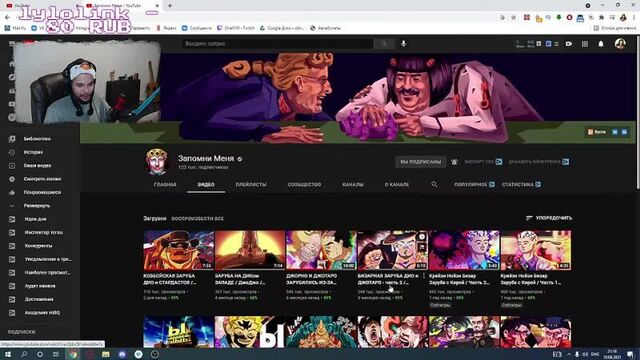Open Крейзи Нойзи Бизар Часть 1 thumbnail

pos(536,250)
